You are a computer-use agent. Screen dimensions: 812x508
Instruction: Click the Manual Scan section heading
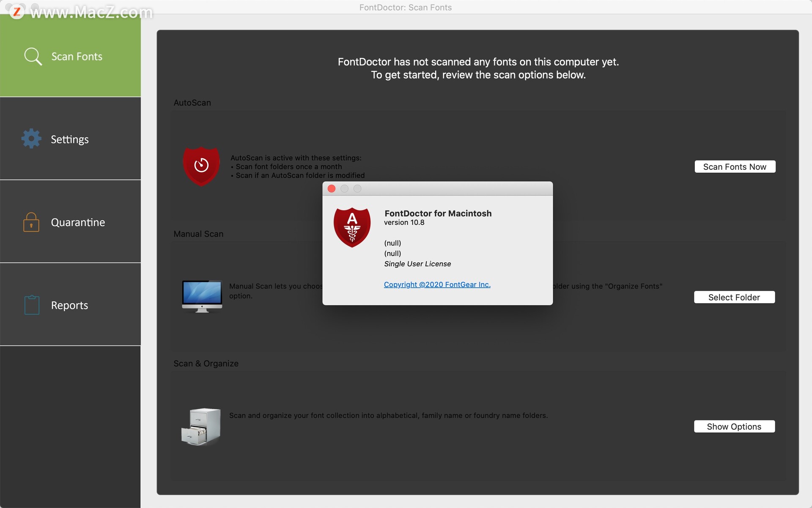point(198,234)
